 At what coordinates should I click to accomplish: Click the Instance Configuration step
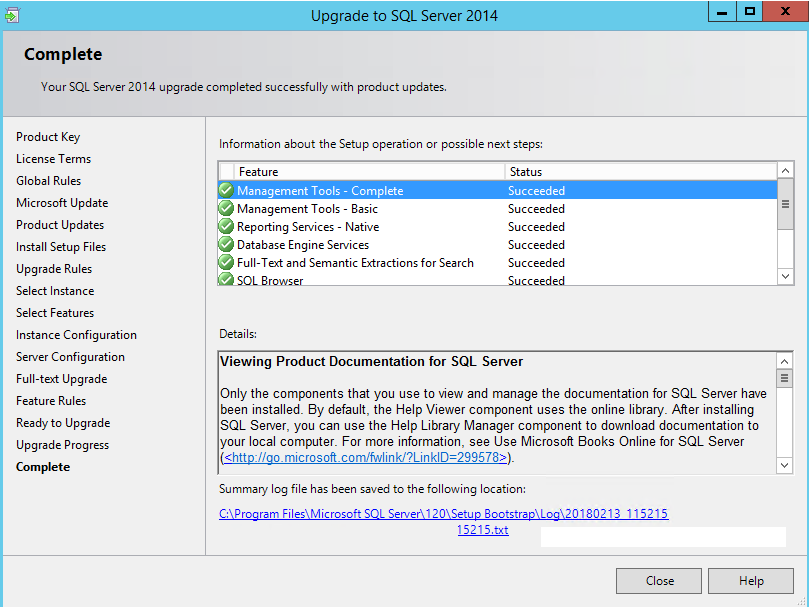pyautogui.click(x=76, y=335)
